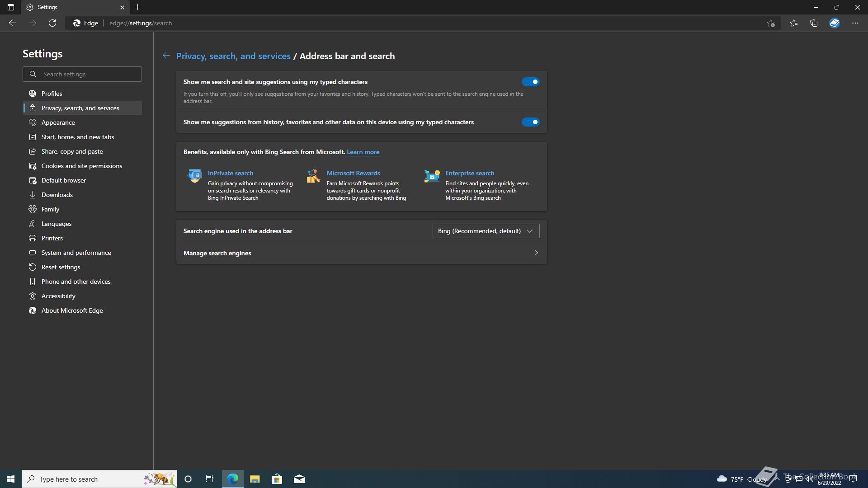Open Downloads settings
Viewport: 868px width, 488px height.
(x=82, y=195)
